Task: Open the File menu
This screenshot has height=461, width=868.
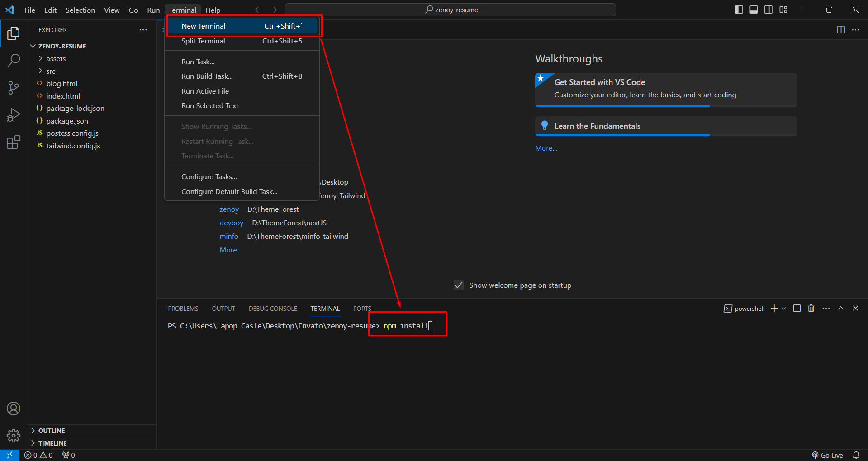Action: pos(30,10)
